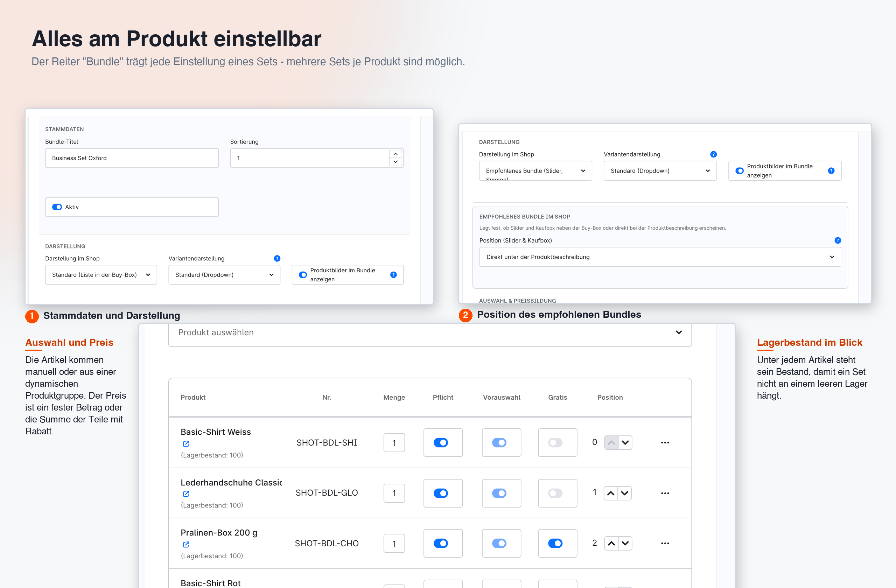Click Menge field for Pralinen-Box 200 g
The image size is (896, 588).
(x=394, y=544)
